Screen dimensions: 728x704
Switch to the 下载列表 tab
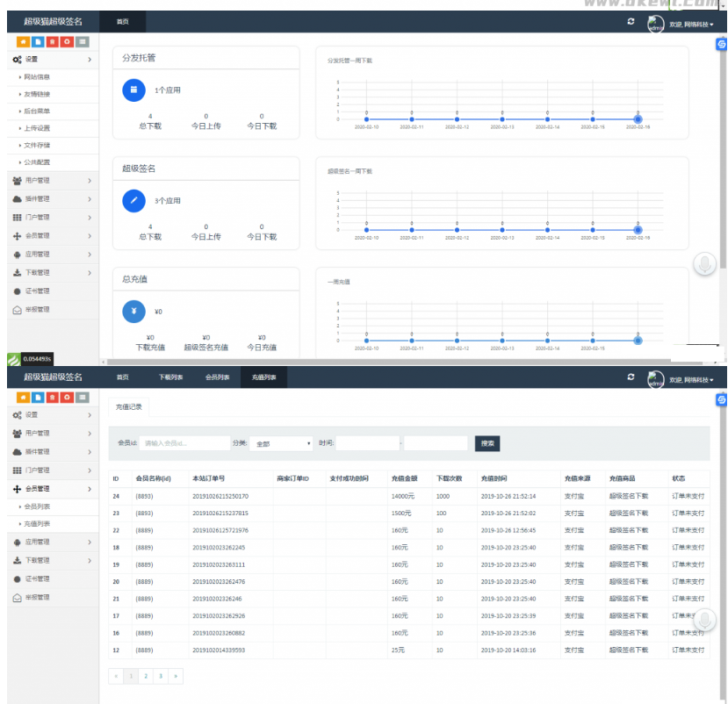pos(170,377)
